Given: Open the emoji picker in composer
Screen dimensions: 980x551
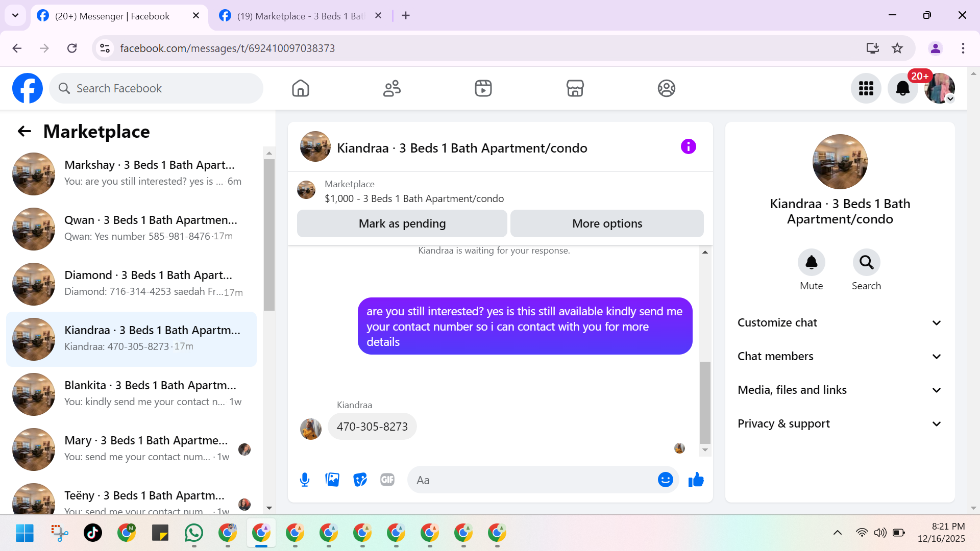Looking at the screenshot, I should [x=666, y=480].
